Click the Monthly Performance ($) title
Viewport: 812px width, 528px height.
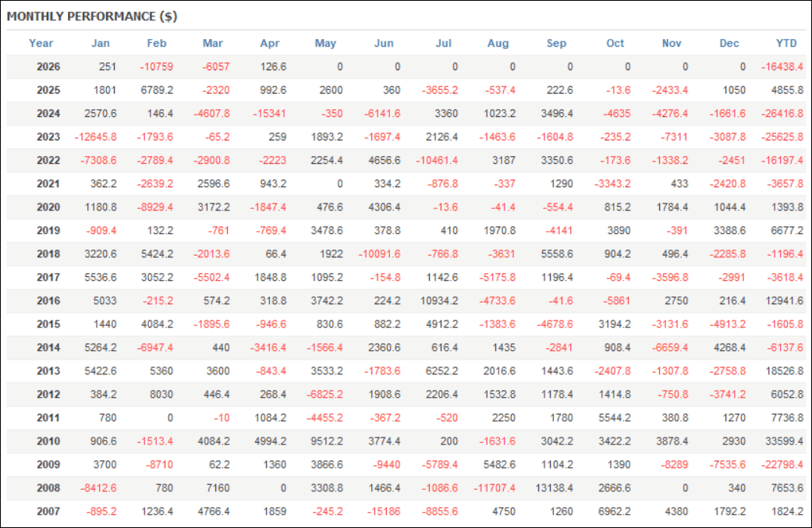coord(92,16)
